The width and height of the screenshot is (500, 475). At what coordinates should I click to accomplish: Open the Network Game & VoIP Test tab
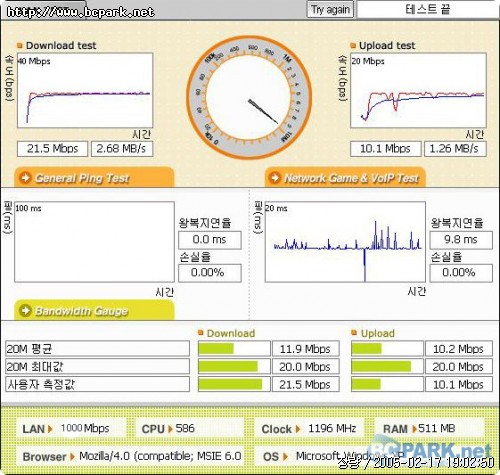tap(345, 177)
